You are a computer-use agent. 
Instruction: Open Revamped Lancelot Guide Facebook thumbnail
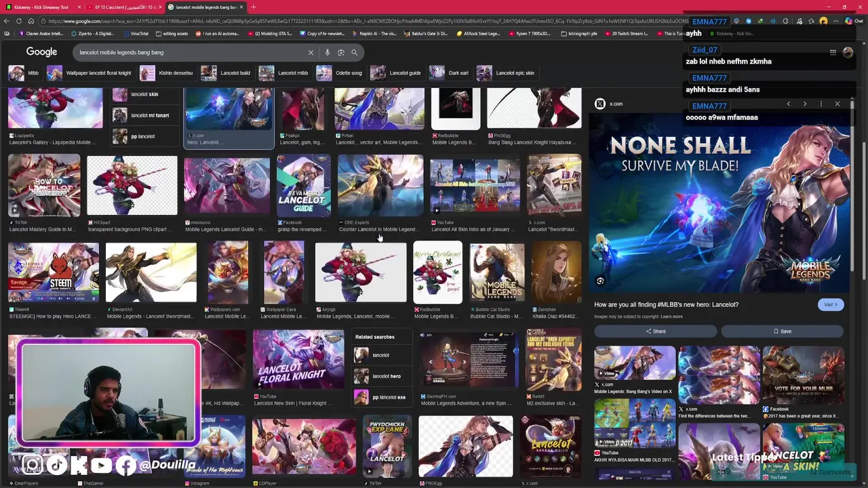(x=303, y=185)
